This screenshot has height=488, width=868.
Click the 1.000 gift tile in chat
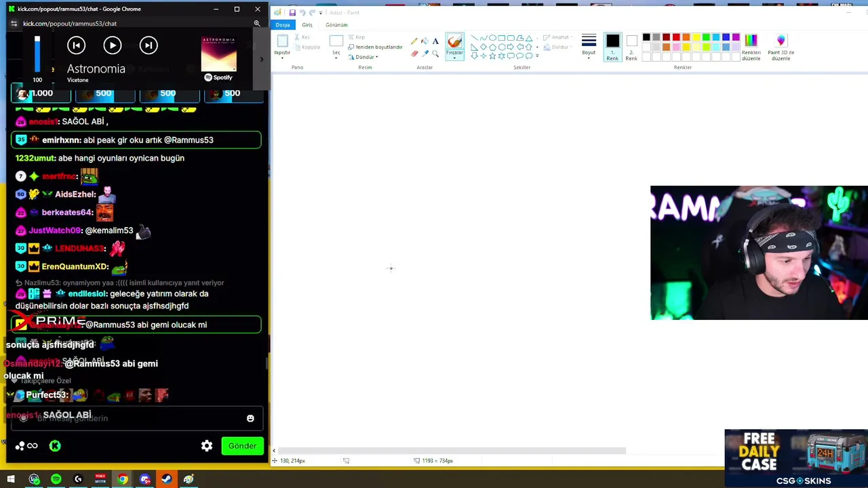40,94
